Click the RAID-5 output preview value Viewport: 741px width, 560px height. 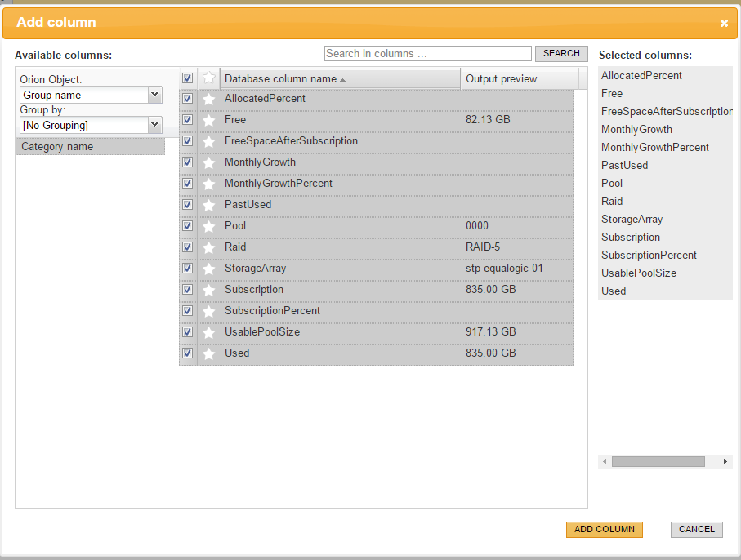(483, 247)
